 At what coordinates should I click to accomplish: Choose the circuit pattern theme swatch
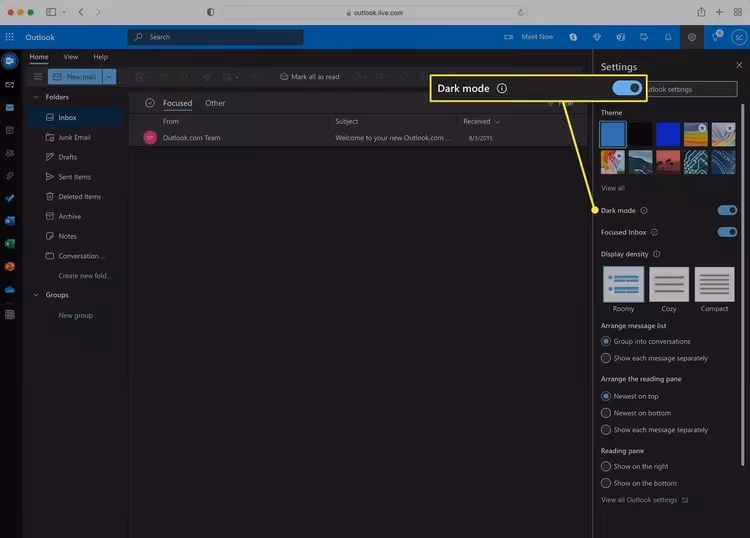click(x=695, y=162)
